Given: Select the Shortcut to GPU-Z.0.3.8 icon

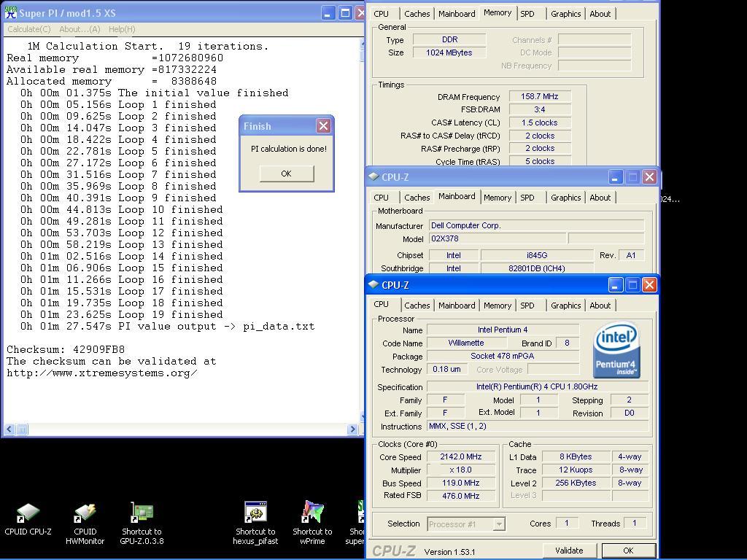Looking at the screenshot, I should pos(142,524).
